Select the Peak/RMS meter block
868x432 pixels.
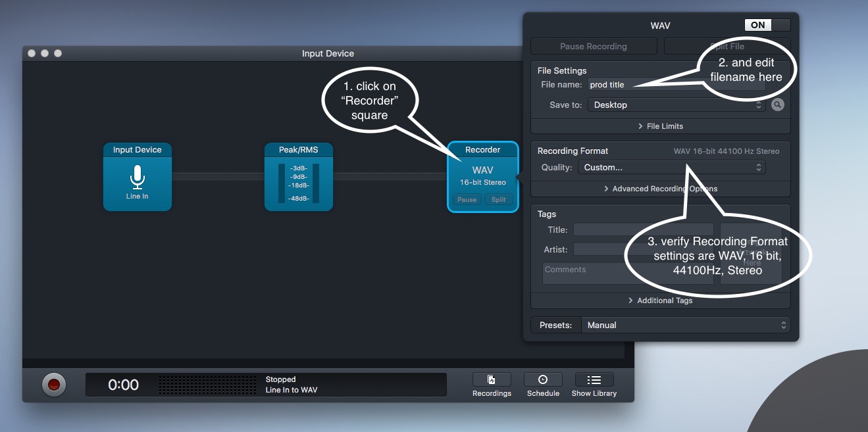pos(298,177)
